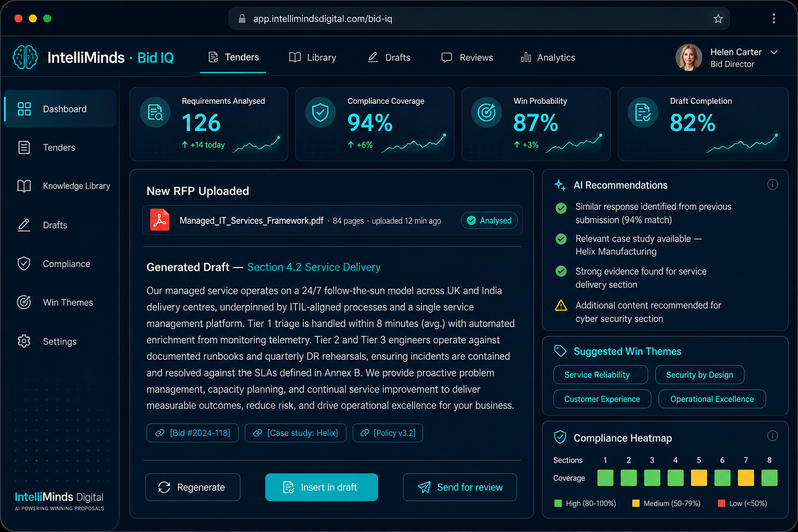Click green check beside Similar response recommendation

pyautogui.click(x=561, y=208)
